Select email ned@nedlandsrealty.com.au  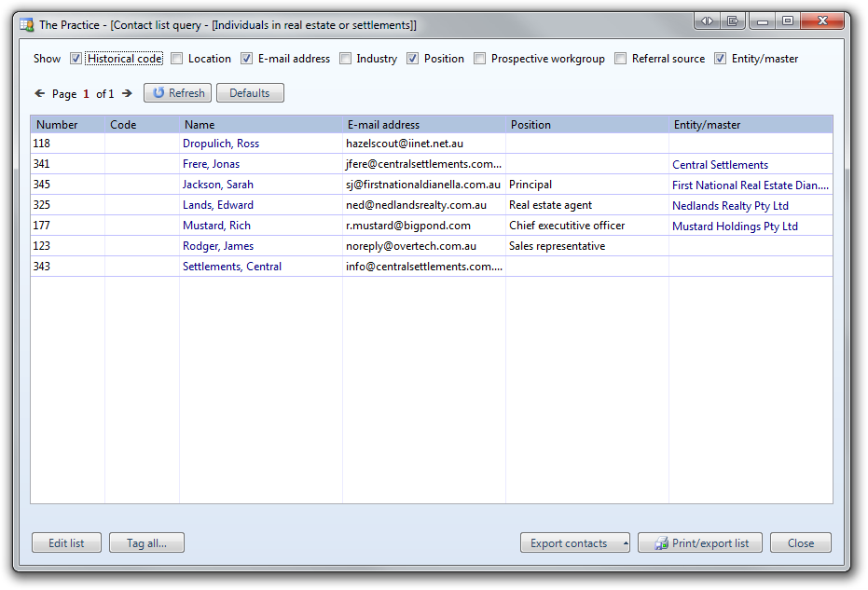pos(416,205)
